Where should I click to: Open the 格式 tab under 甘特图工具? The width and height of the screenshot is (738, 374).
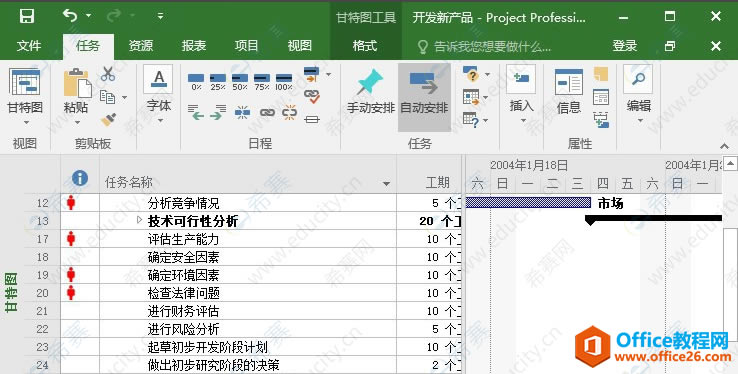coord(365,46)
